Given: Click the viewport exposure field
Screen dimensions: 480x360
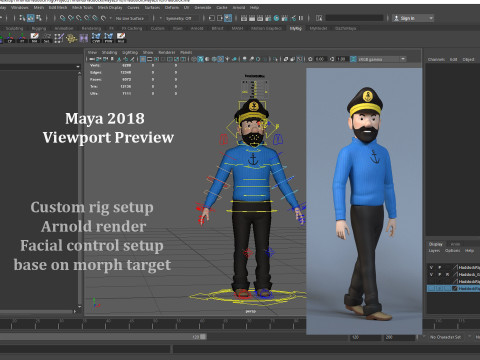Looking at the screenshot, I should 320,59.
